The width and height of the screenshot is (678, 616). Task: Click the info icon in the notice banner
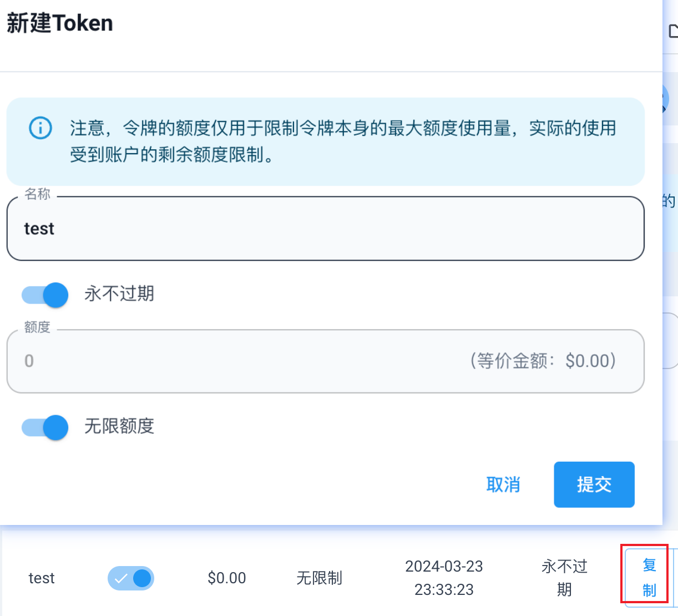(40, 128)
